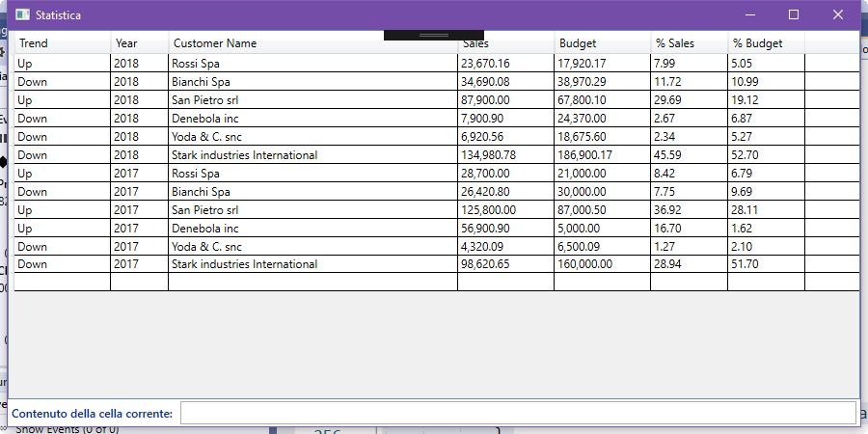Image resolution: width=868 pixels, height=434 pixels.
Task: Maximize the Statistica window
Action: 794,14
